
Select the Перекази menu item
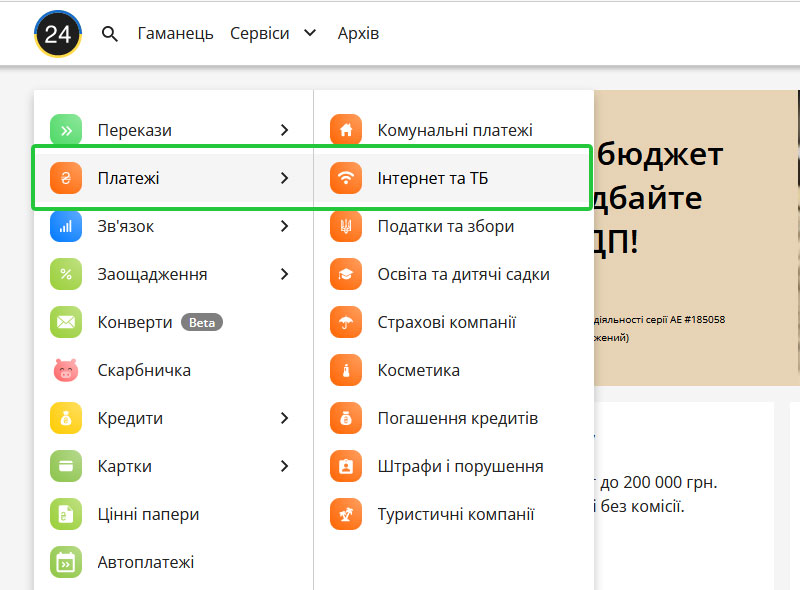pos(135,130)
